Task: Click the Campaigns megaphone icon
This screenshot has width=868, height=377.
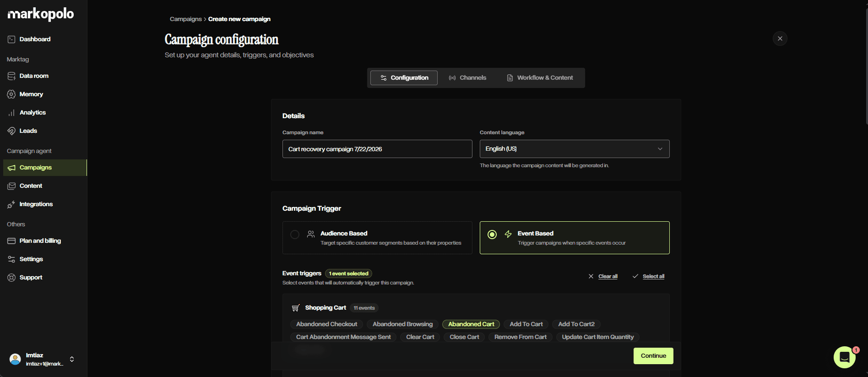Action: coord(11,168)
